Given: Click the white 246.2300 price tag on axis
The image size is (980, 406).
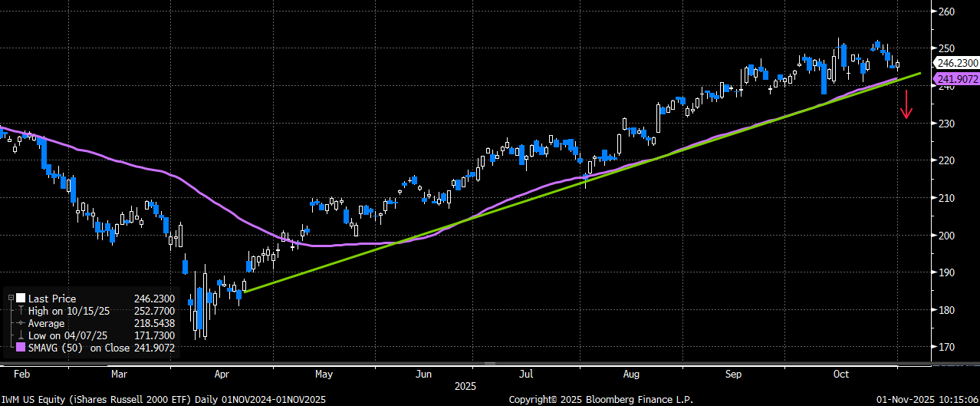Looking at the screenshot, I should pos(958,63).
